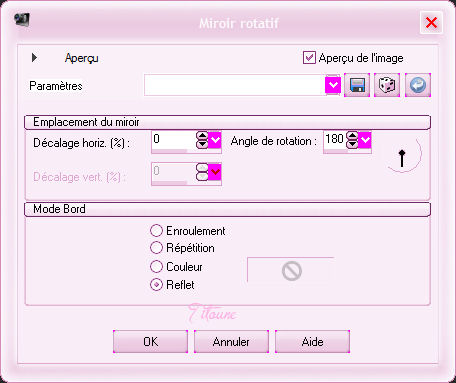Click the Décalage vert. disabled value field
456x383 pixels.
[174, 172]
